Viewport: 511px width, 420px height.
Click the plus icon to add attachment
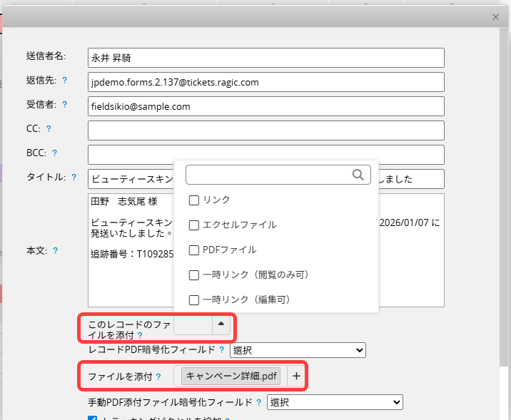click(297, 376)
